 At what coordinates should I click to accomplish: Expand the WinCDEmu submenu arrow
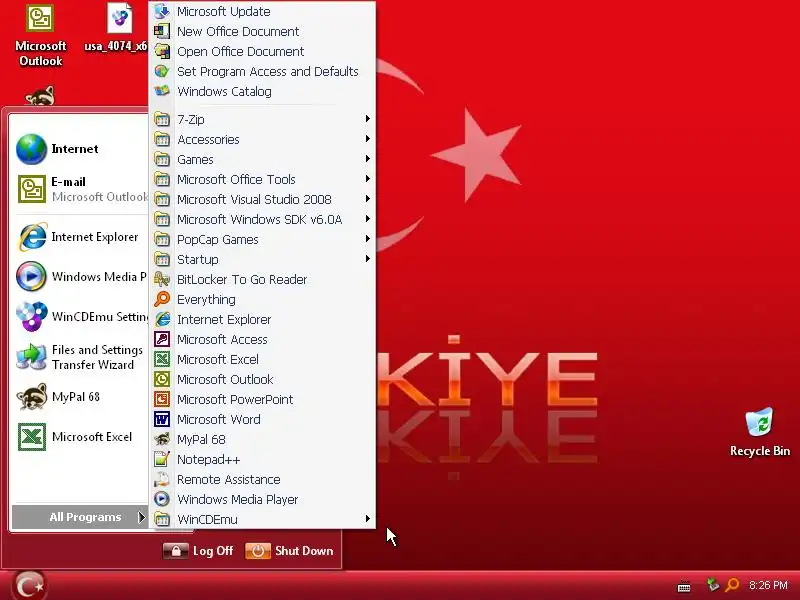(367, 519)
